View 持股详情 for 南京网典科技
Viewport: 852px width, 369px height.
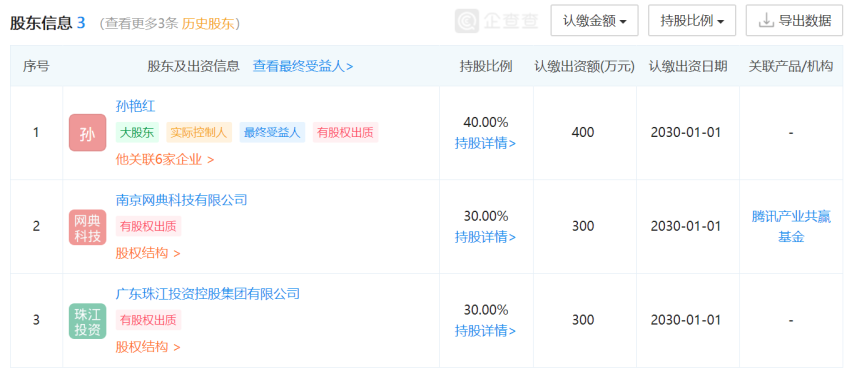tap(485, 237)
